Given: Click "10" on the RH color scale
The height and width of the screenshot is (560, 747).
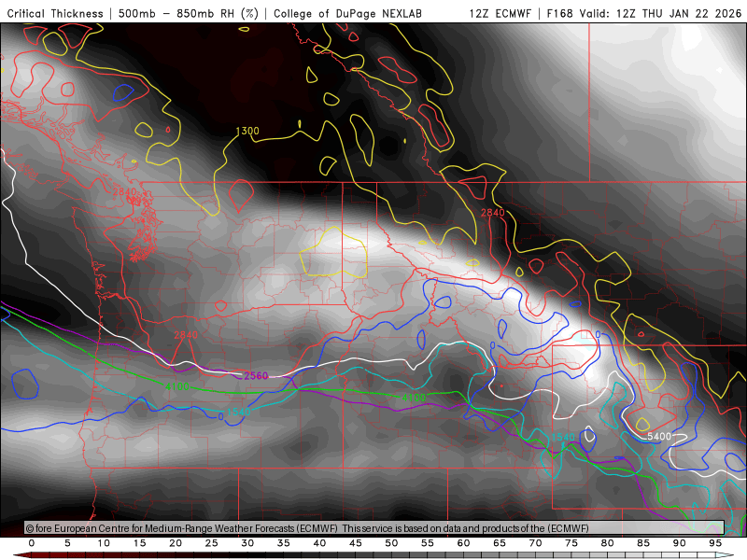Looking at the screenshot, I should [x=104, y=543].
